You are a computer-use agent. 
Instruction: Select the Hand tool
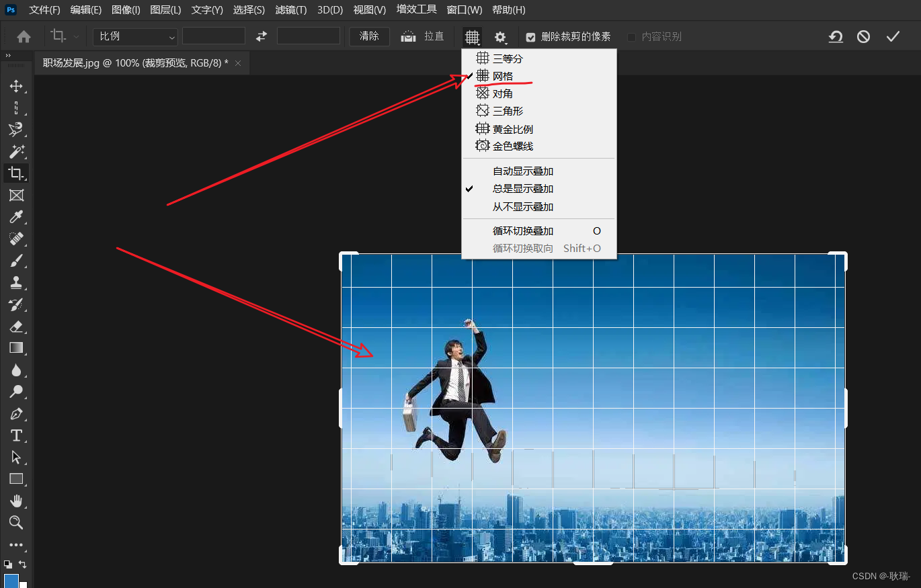point(16,501)
